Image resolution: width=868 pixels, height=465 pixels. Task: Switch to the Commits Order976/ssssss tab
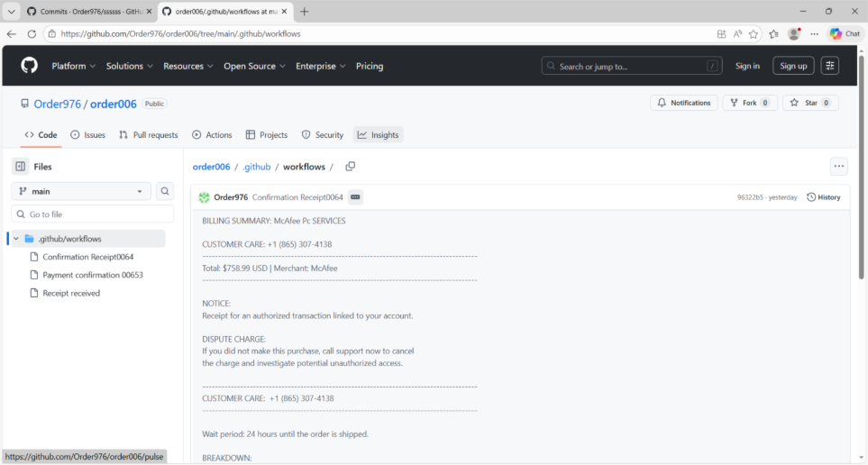click(91, 11)
